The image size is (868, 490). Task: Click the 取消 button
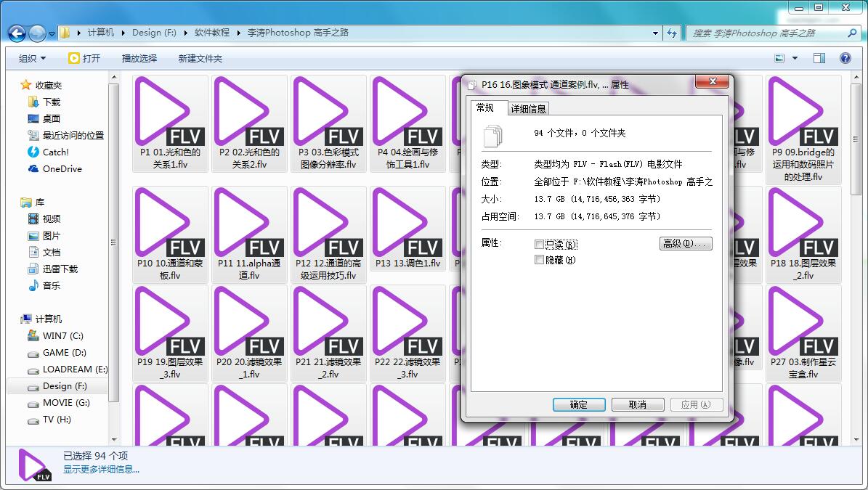638,404
